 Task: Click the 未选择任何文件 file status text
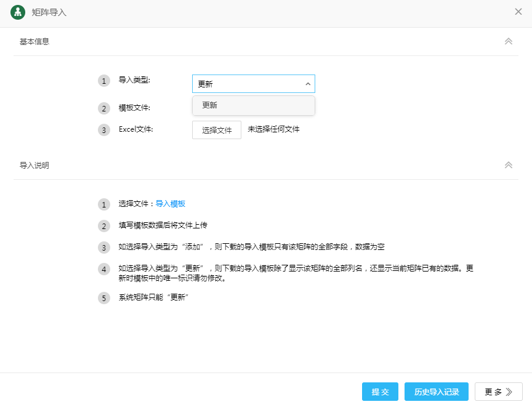click(x=273, y=129)
